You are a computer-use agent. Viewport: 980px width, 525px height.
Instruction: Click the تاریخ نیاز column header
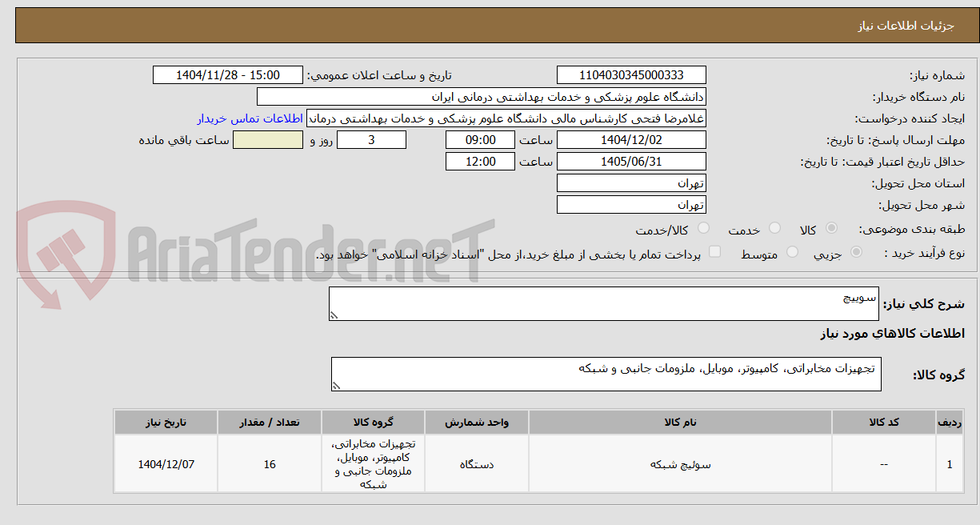click(x=166, y=423)
